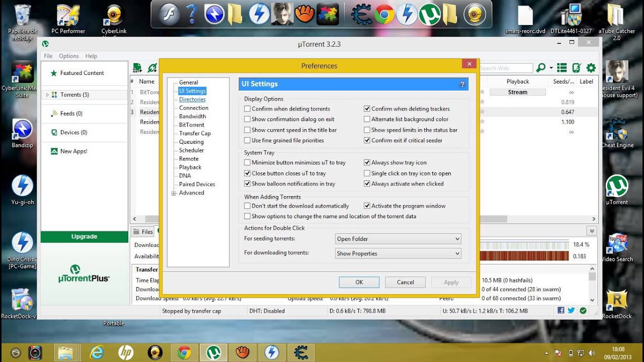644x362 pixels.
Task: Click the green Upgrade button
Action: [x=84, y=237]
